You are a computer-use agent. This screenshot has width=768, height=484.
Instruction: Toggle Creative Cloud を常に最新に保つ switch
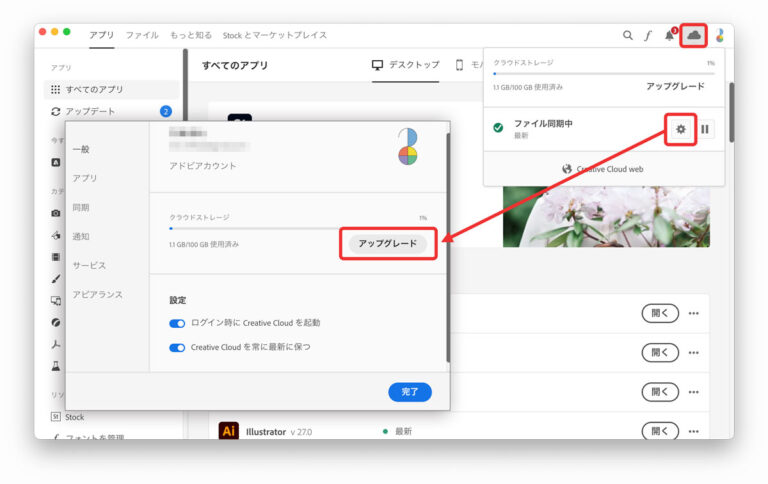pyautogui.click(x=178, y=347)
